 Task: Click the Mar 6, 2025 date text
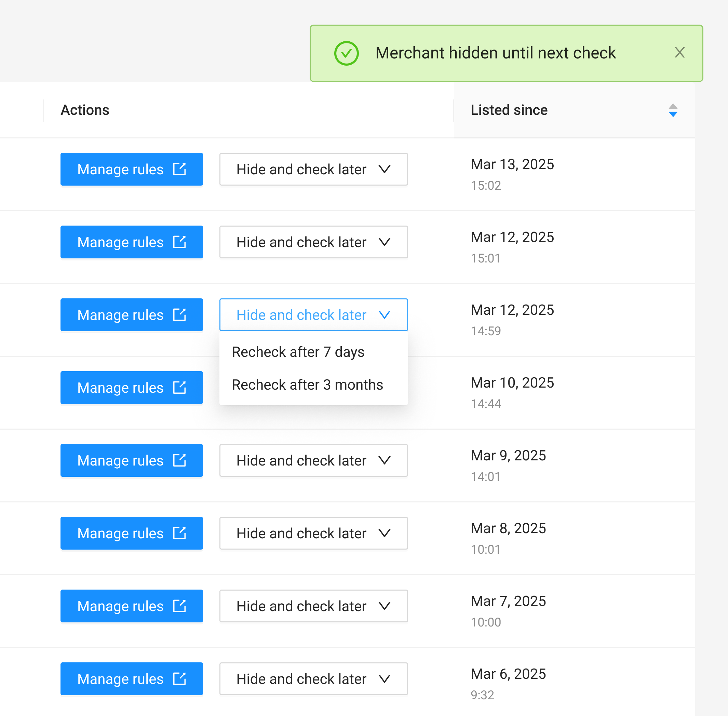[x=508, y=673]
